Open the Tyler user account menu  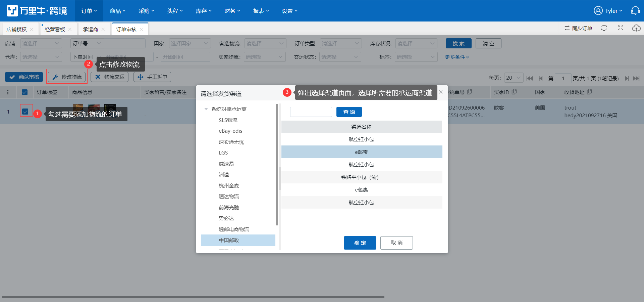pos(608,11)
